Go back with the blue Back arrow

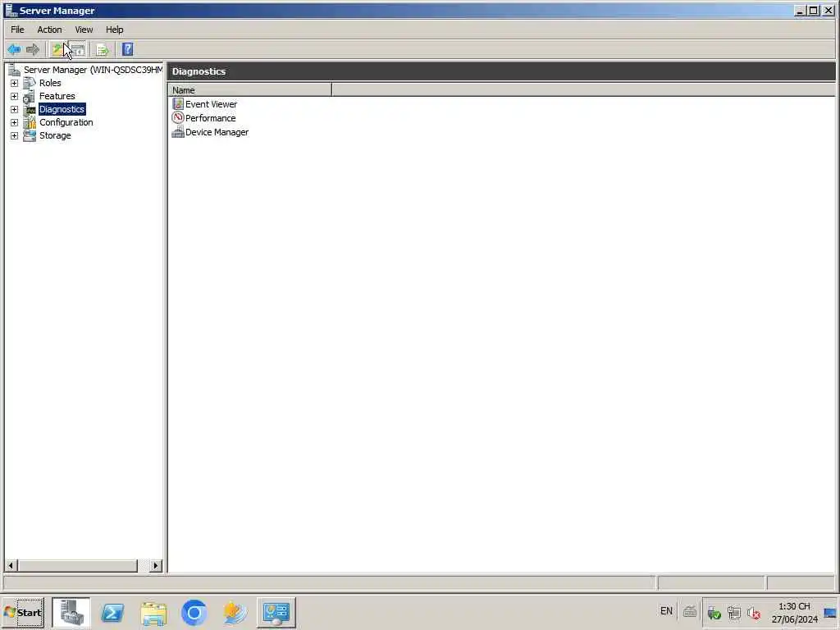(14, 50)
